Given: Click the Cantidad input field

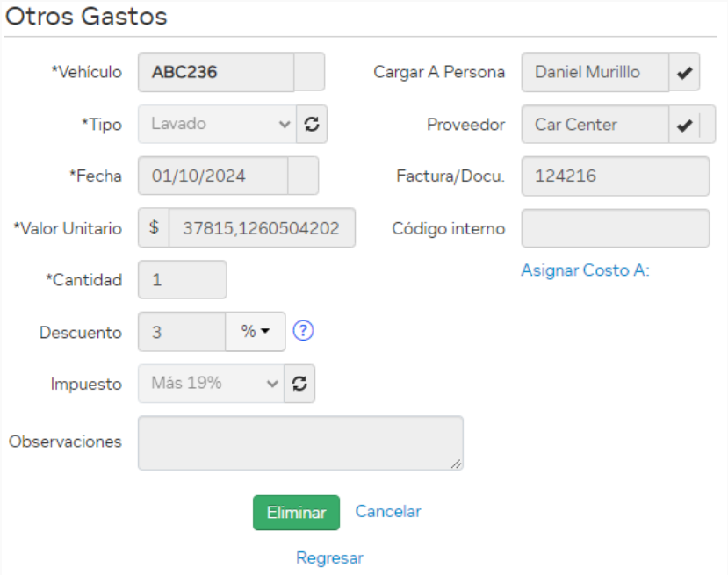Looking at the screenshot, I should [x=183, y=280].
